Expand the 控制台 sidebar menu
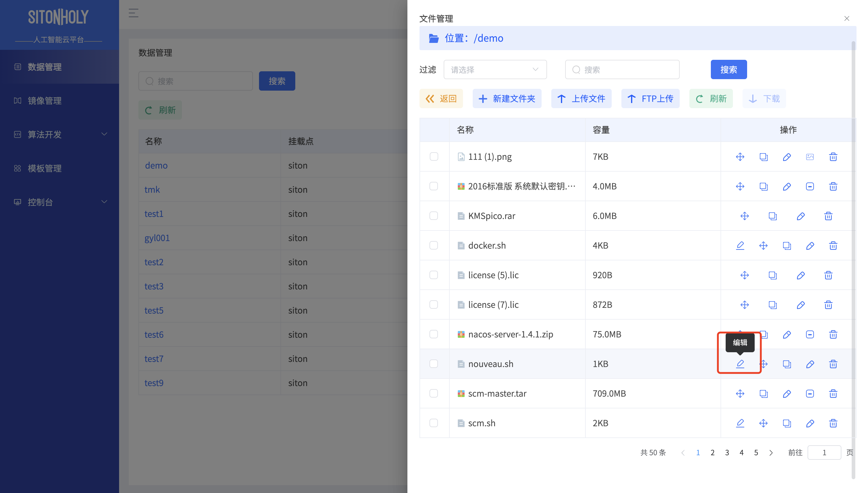The height and width of the screenshot is (493, 868). coord(60,202)
